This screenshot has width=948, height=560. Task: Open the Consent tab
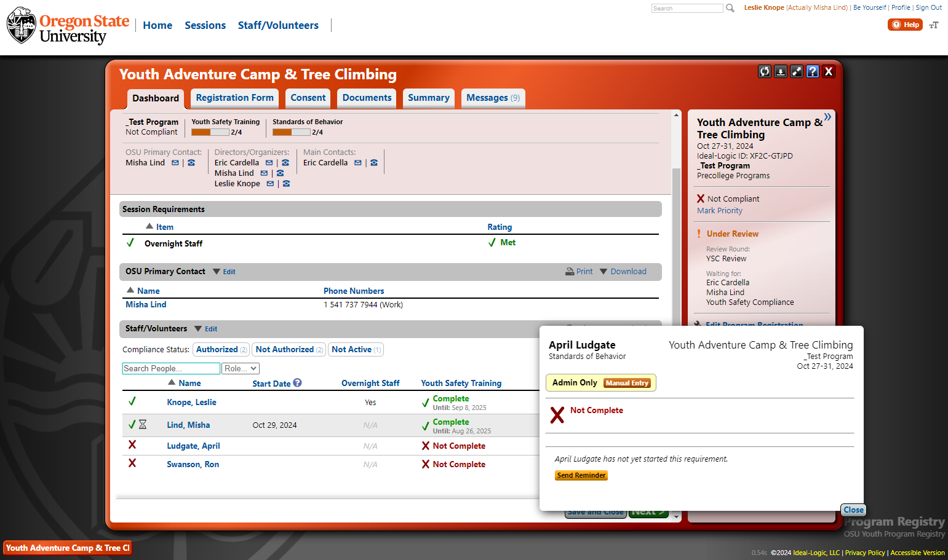coord(308,98)
